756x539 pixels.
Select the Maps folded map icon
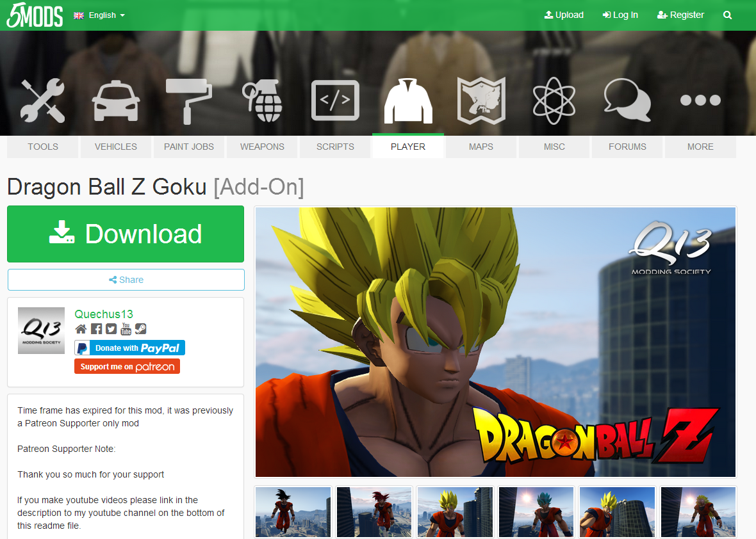tap(481, 101)
